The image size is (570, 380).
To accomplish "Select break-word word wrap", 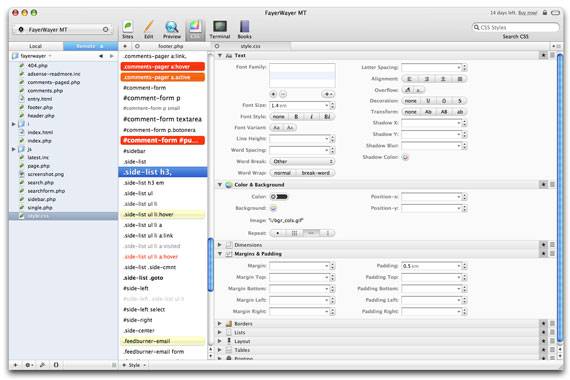I will 316,173.
